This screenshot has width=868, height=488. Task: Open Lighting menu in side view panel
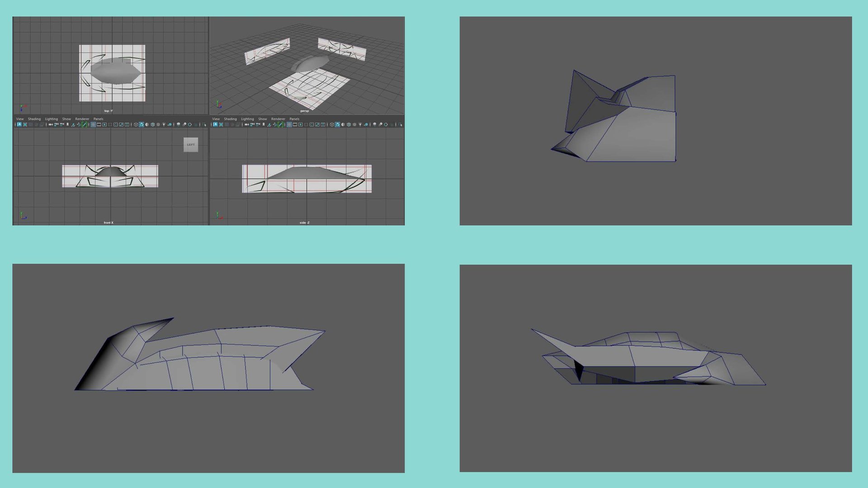tap(248, 119)
